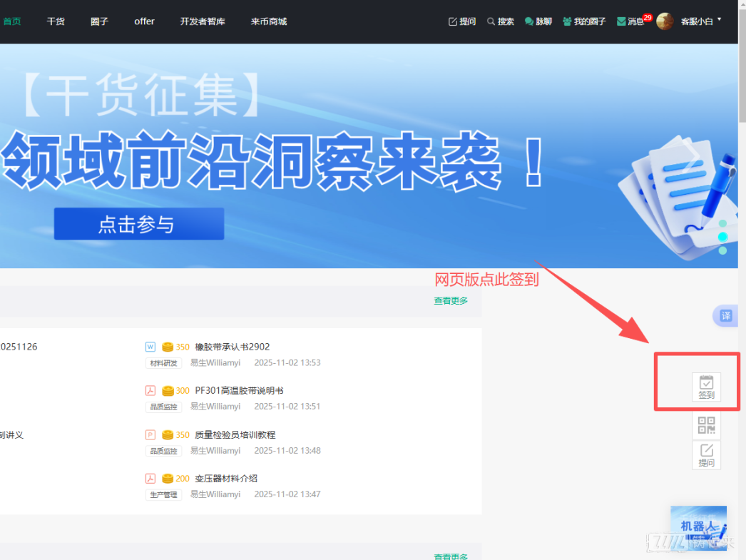Screen dimensions: 746x560
Task: Click the 机器人 thumbnail at bottom right
Action: pos(698,527)
